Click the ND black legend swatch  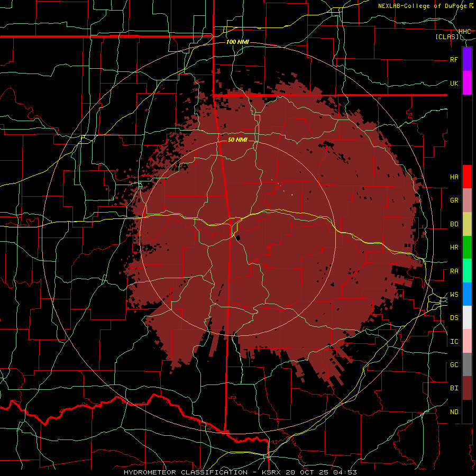[467, 411]
